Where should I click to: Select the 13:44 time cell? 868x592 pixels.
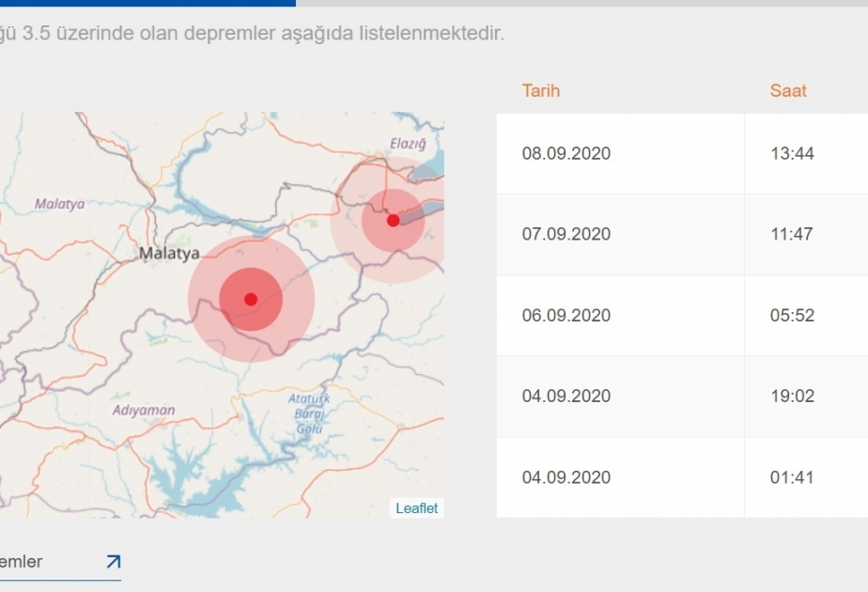click(807, 153)
